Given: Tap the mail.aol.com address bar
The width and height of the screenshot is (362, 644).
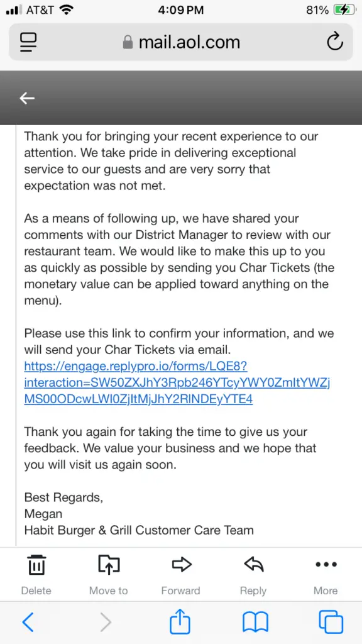Looking at the screenshot, I should click(181, 42).
